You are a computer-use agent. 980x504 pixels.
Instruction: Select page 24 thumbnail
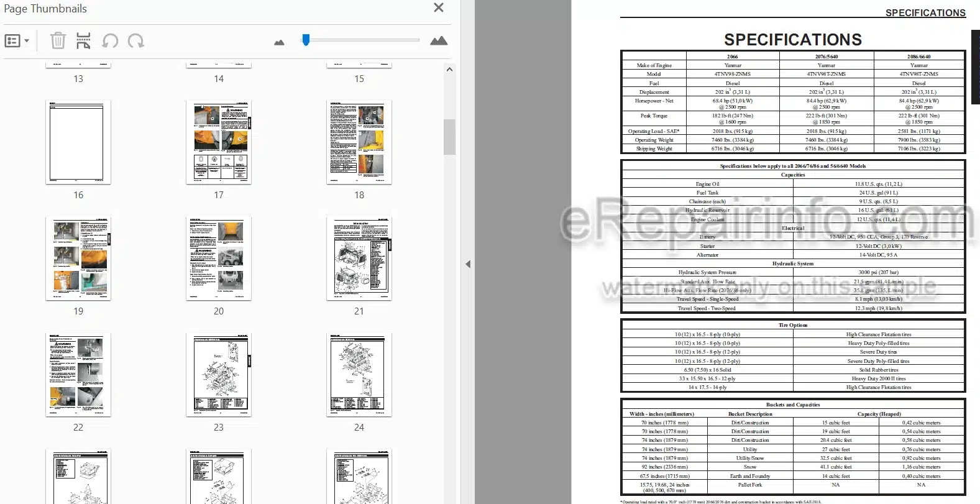pos(359,375)
